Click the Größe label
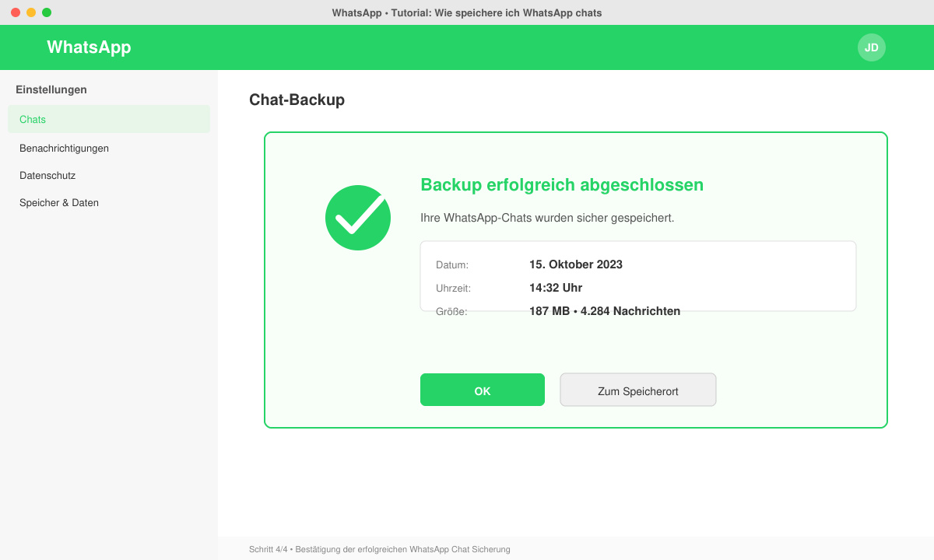The image size is (934, 560). (451, 312)
